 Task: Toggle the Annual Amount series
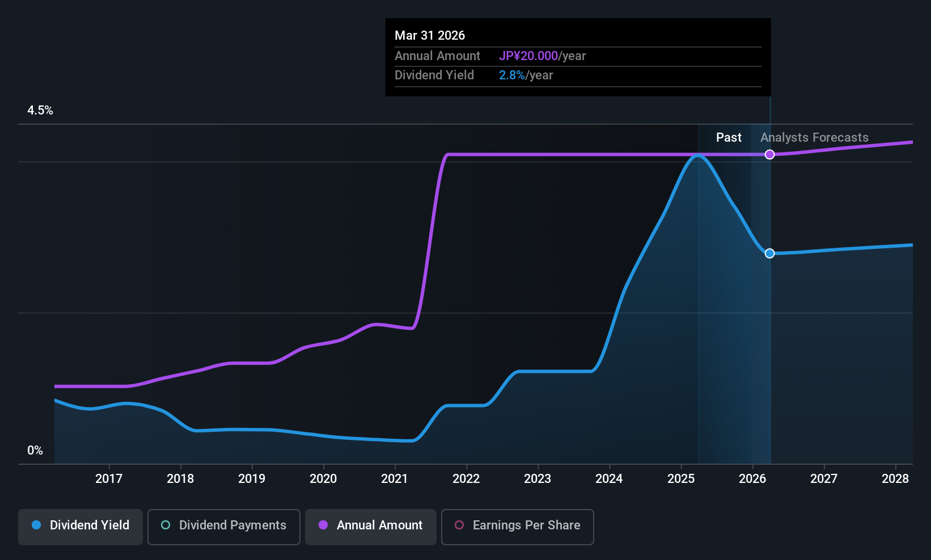[371, 527]
